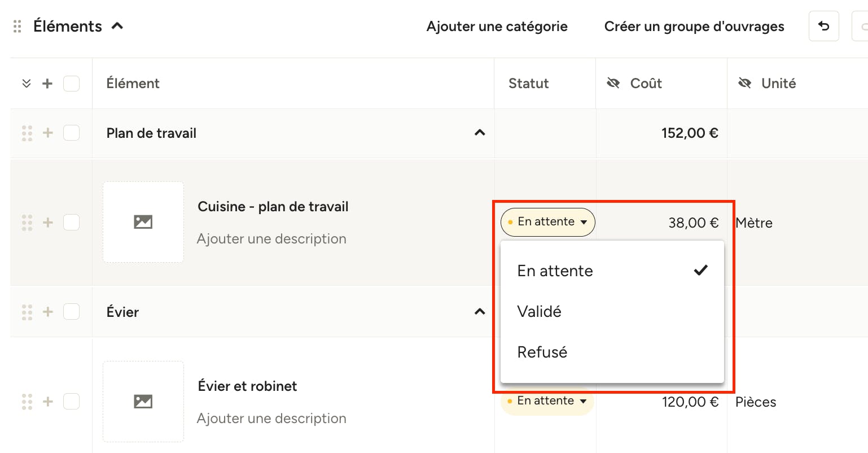Screen dimensions: 868x453
Task: Click plus icon on Plan de travail row
Action: click(48, 133)
